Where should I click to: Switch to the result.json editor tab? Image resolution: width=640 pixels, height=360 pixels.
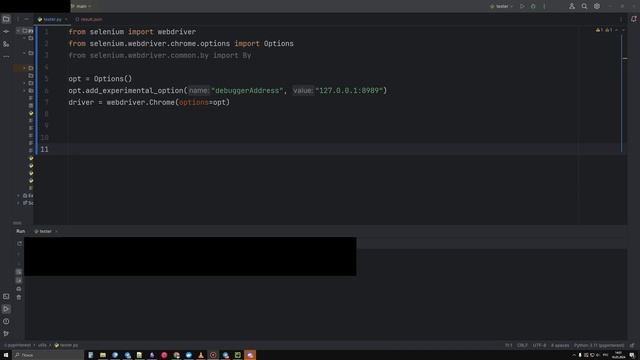[89, 19]
